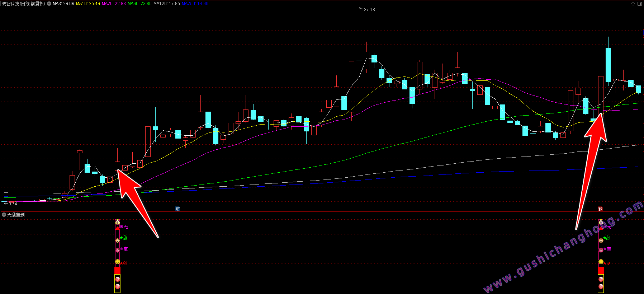Viewport: 644px width, 294px height.
Task: Click the right signal's lower red ball
Action: (601, 286)
